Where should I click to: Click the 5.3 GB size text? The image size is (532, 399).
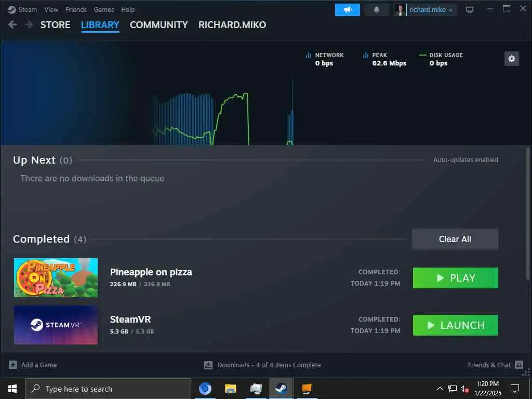[x=119, y=331]
